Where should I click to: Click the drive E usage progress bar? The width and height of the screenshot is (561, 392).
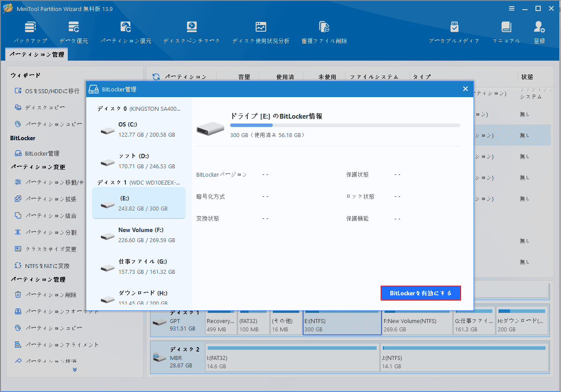pyautogui.click(x=345, y=125)
